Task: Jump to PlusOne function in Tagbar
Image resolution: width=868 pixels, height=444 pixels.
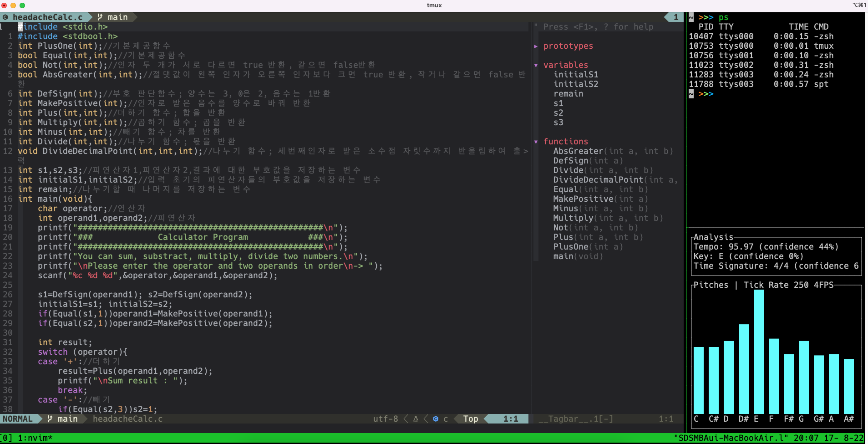Action: coord(588,247)
